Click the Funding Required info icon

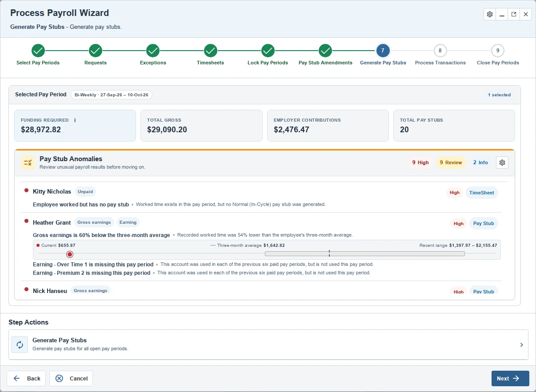(x=75, y=120)
